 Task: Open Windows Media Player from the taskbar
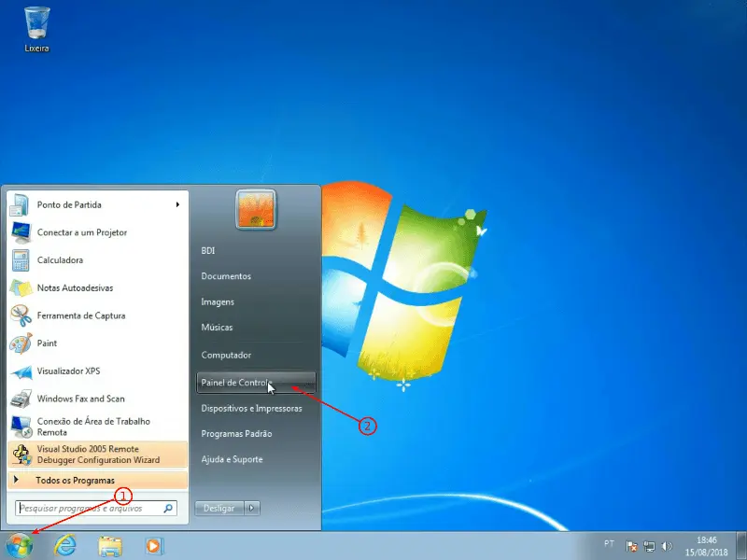tap(154, 546)
